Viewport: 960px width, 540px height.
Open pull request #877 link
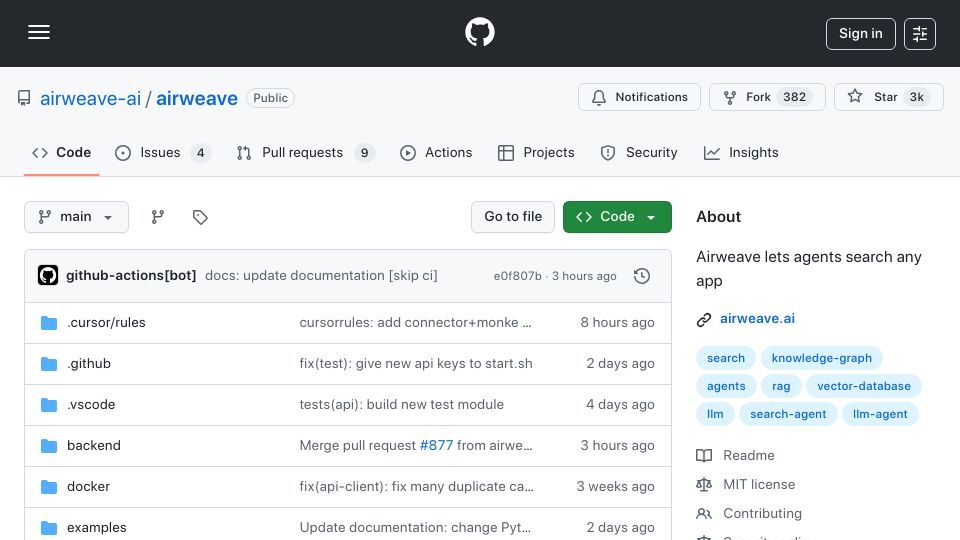436,446
